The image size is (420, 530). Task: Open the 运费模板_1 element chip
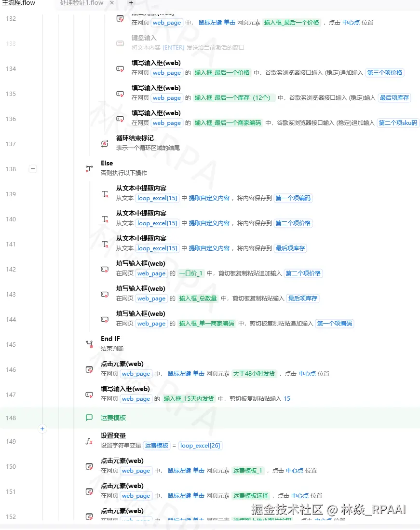tap(248, 471)
